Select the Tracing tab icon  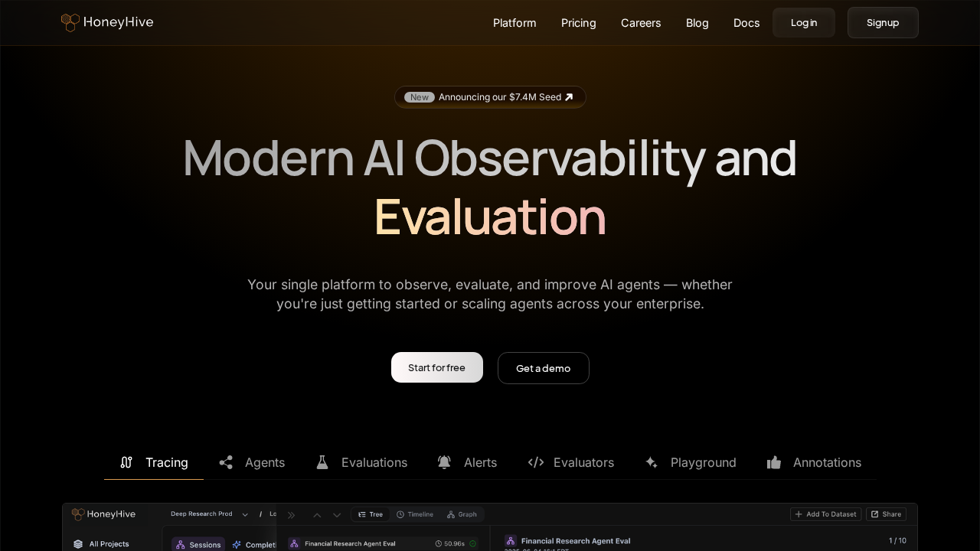(126, 462)
